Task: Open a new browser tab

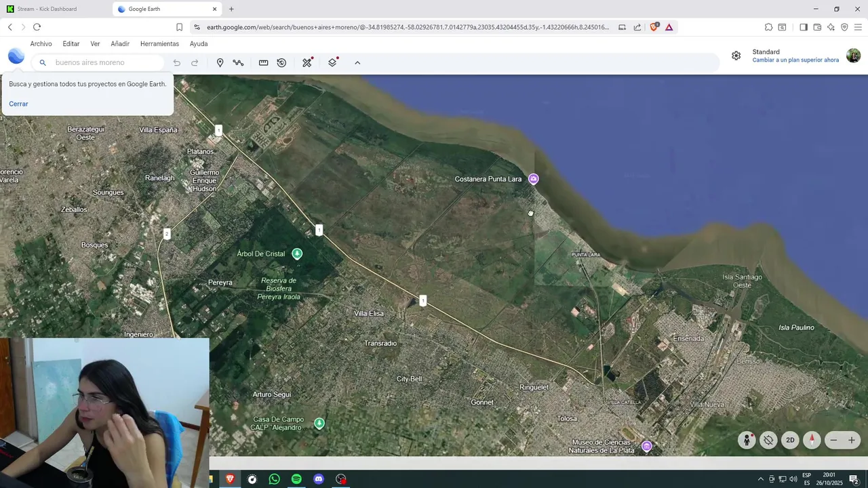Action: click(231, 9)
